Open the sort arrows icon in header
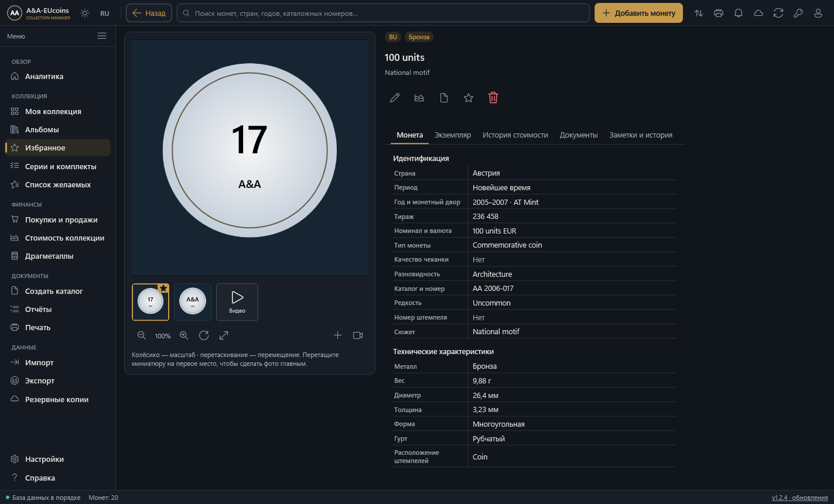 point(699,13)
